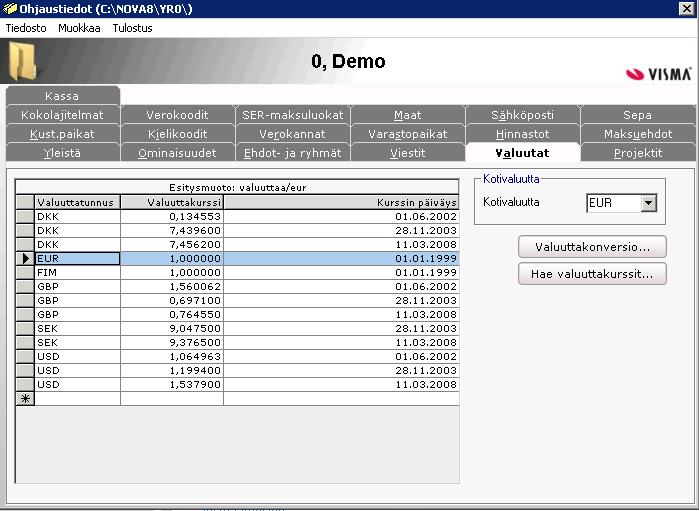Image resolution: width=699 pixels, height=511 pixels.
Task: Close the Ohjaustiedot window
Action: pos(687,8)
